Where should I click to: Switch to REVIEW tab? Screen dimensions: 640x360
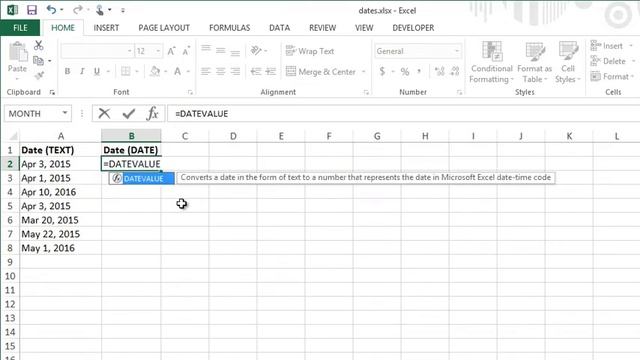322,28
